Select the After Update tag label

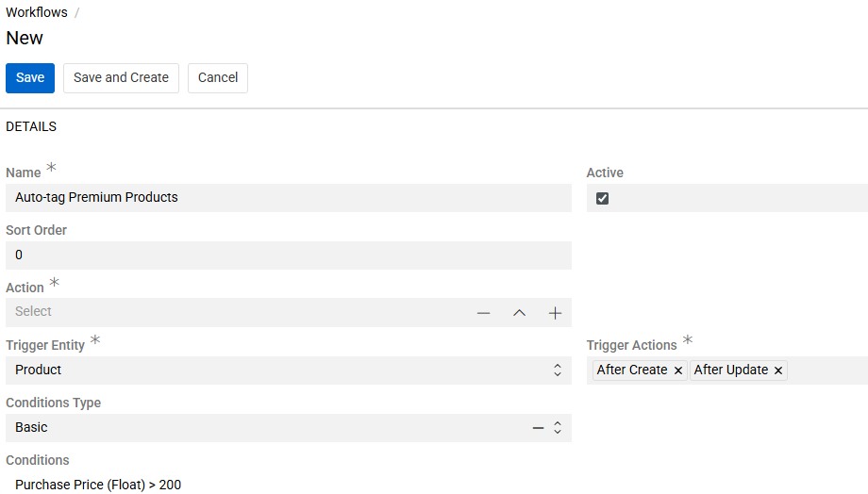click(730, 370)
